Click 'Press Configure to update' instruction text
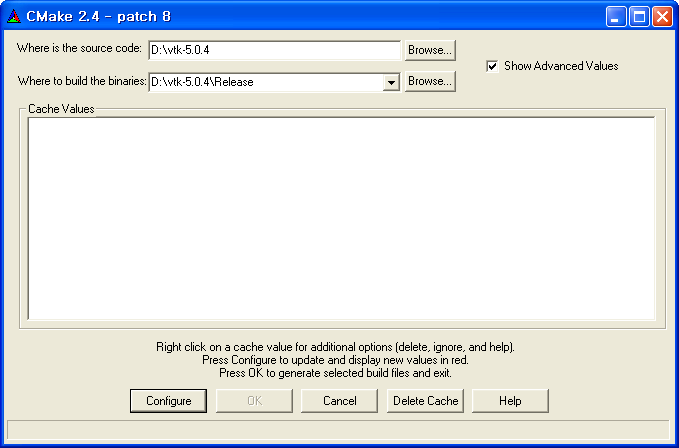The height and width of the screenshot is (448, 679). (335, 360)
